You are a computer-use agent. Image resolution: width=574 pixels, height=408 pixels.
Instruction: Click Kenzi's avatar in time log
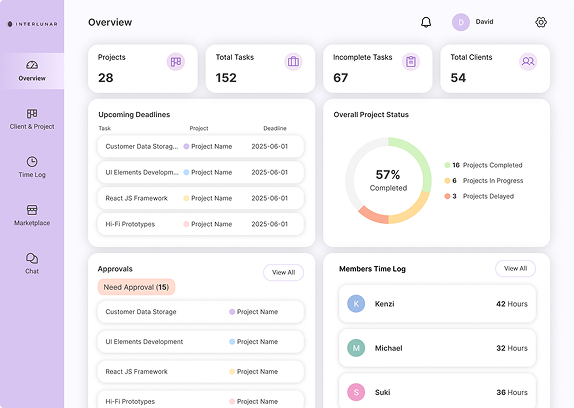point(356,304)
